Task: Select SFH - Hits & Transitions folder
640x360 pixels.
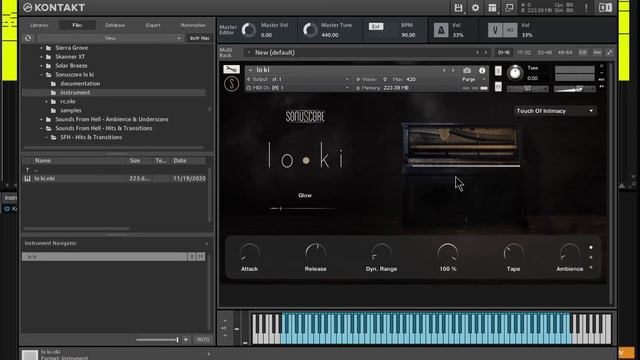Action: pos(91,138)
